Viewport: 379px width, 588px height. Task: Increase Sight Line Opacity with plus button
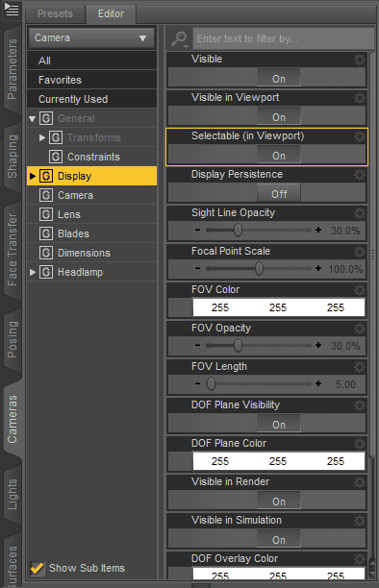[318, 230]
